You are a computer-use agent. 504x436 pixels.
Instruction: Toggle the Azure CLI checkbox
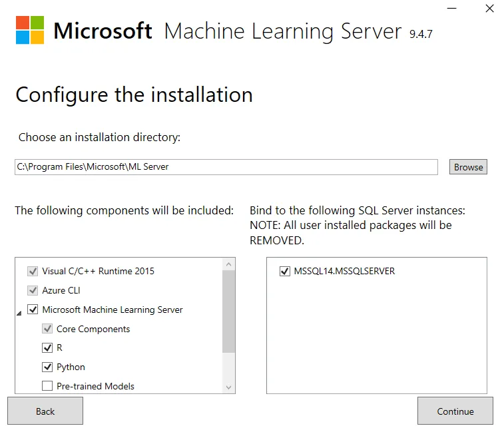(x=33, y=290)
